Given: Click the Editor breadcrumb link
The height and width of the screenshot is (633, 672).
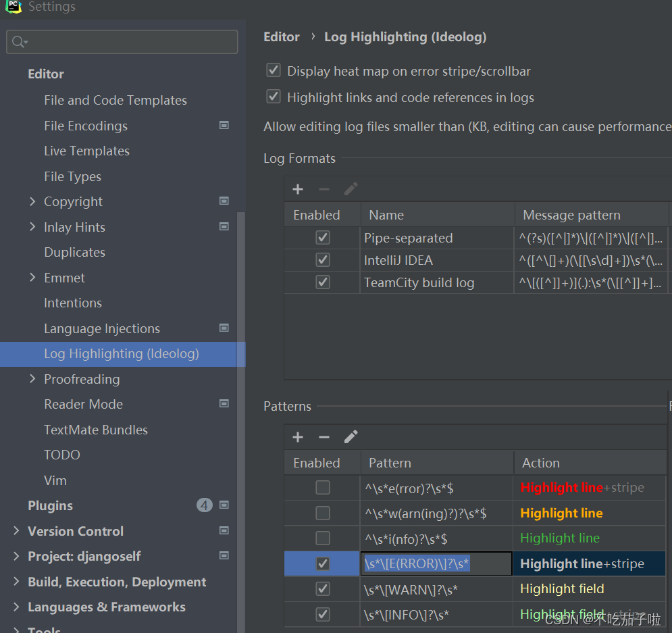Looking at the screenshot, I should point(282,37).
